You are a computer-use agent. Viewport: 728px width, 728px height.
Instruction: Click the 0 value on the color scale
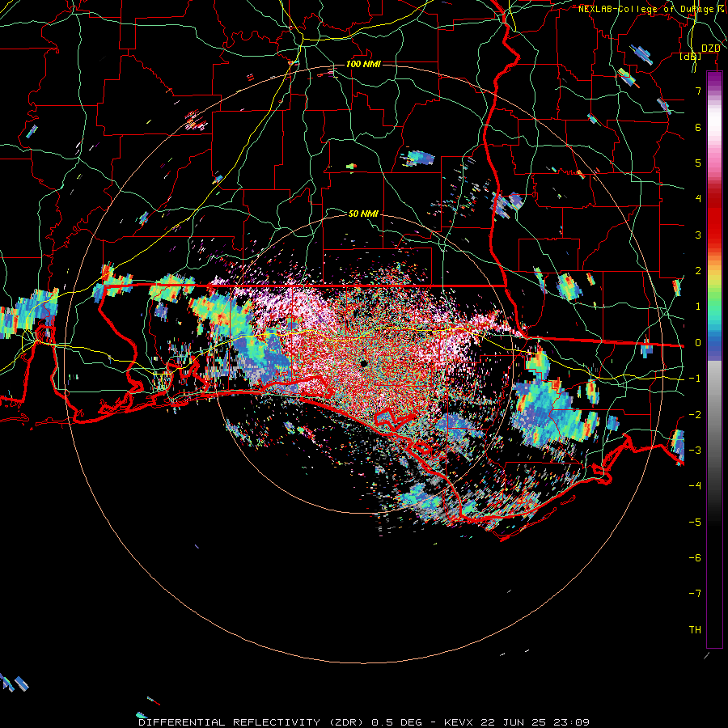coord(698,343)
